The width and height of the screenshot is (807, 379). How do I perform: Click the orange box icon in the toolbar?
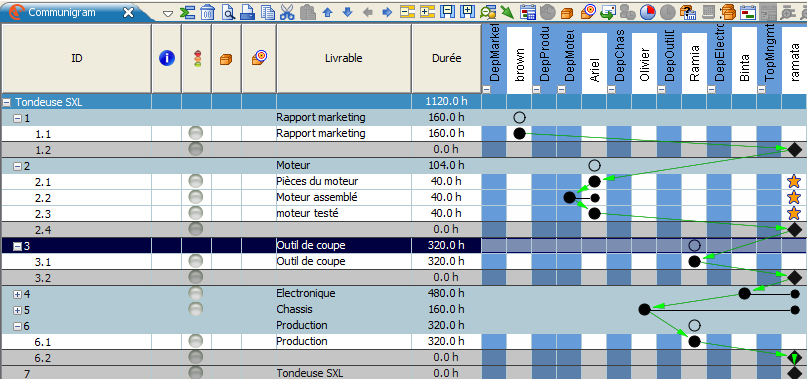tap(567, 13)
